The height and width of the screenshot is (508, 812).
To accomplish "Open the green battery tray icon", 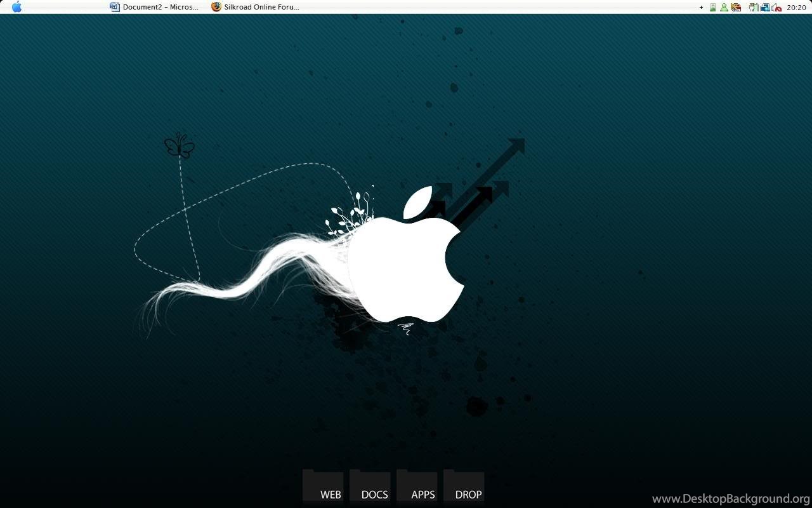I will coord(712,8).
